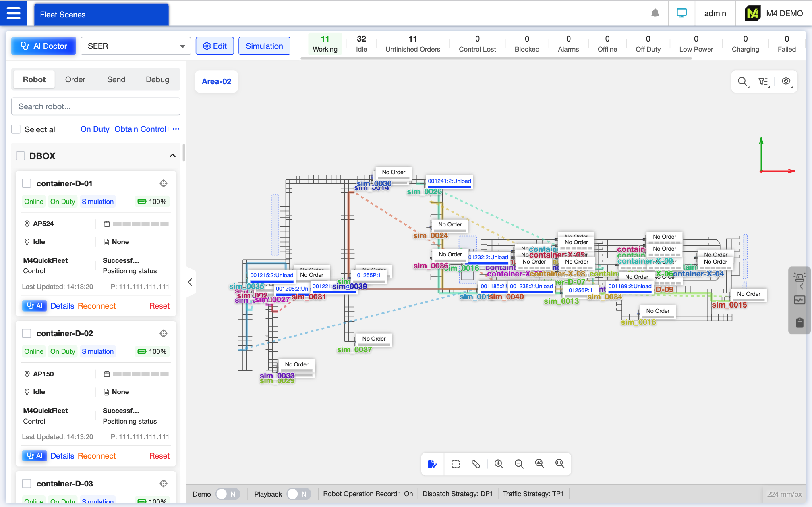Open the hamburger main menu
The height and width of the screenshot is (507, 812).
pyautogui.click(x=13, y=13)
